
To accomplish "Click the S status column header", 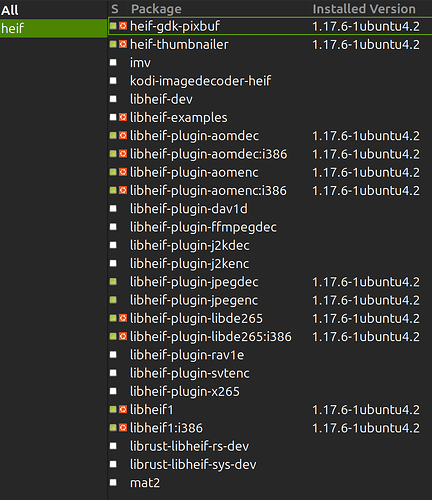I will [x=115, y=9].
